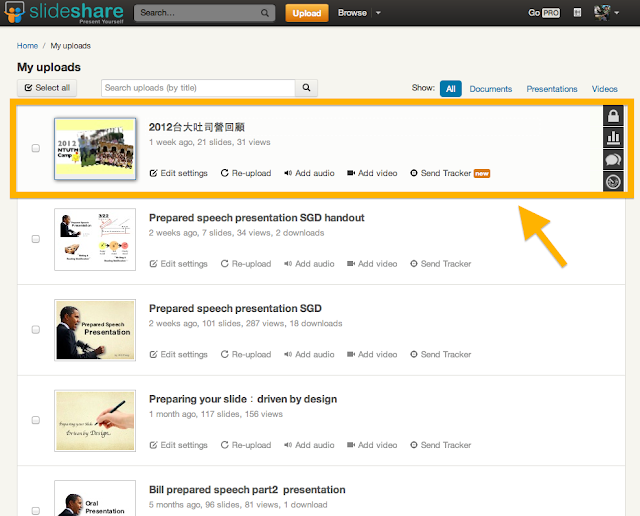The image size is (640, 516).
Task: Check the box for Bill prepared speech part2
Action: [x=36, y=511]
